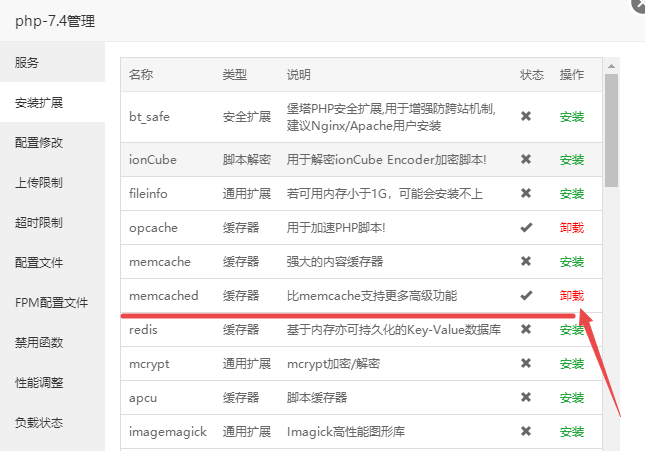Install the mcrypt extension

(x=572, y=364)
